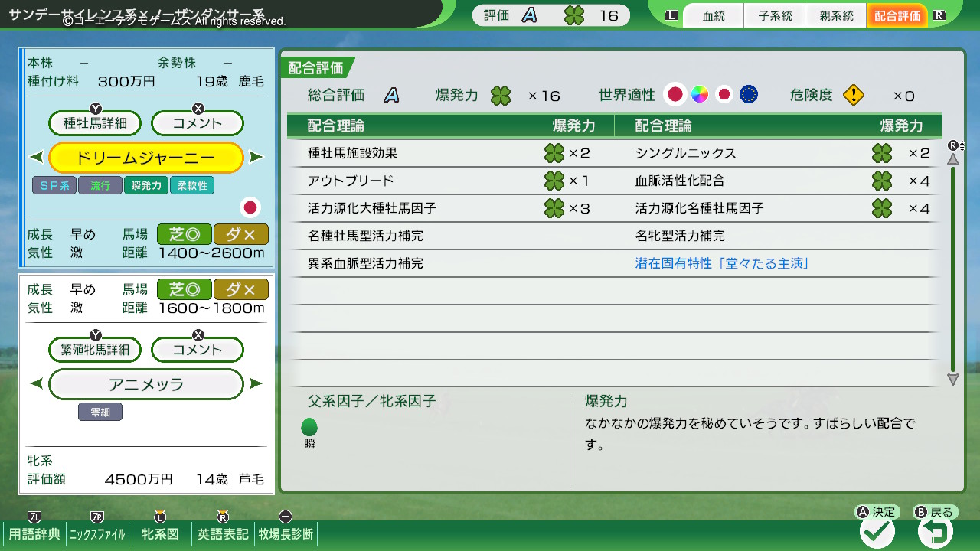This screenshot has height=551, width=980.
Task: Open the 子系統 tab
Action: 775,16
